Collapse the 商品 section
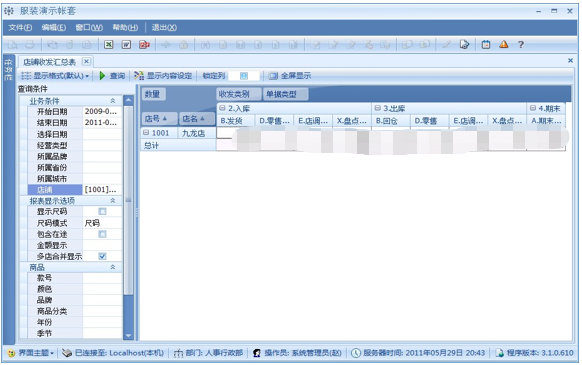The height and width of the screenshot is (365, 582). (112, 267)
